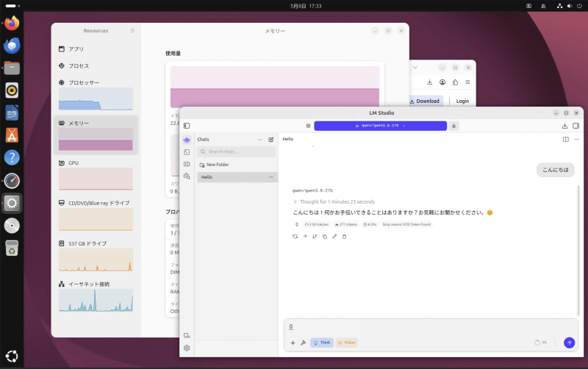The image size is (588, 369).
Task: Click the lightbulb icon in message stats
Action: [297, 225]
